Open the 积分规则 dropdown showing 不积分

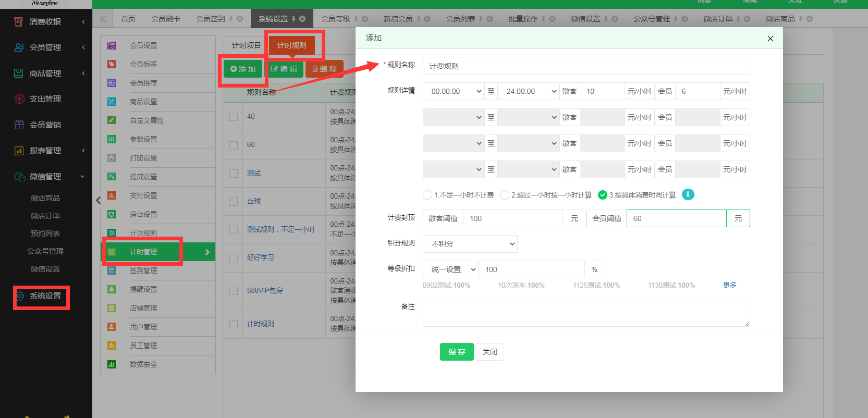[470, 243]
